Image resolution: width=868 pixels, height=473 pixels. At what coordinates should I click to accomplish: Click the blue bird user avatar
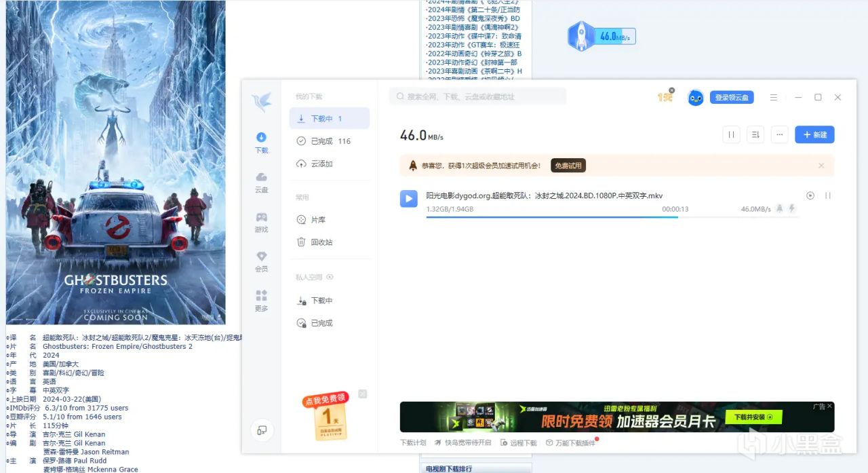696,98
